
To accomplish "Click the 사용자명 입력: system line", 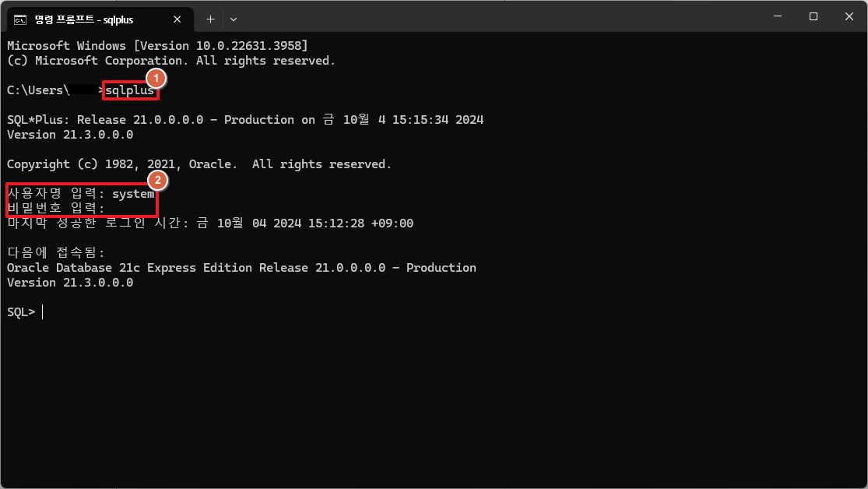I will 81,194.
